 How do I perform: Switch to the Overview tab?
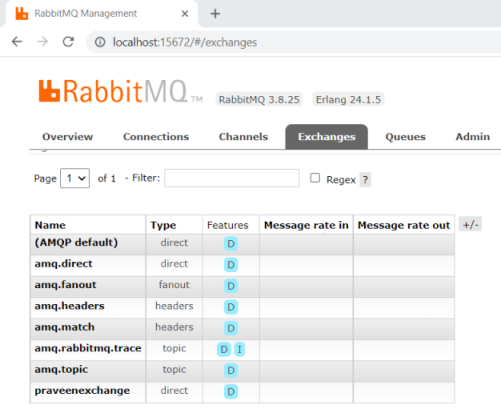[68, 137]
